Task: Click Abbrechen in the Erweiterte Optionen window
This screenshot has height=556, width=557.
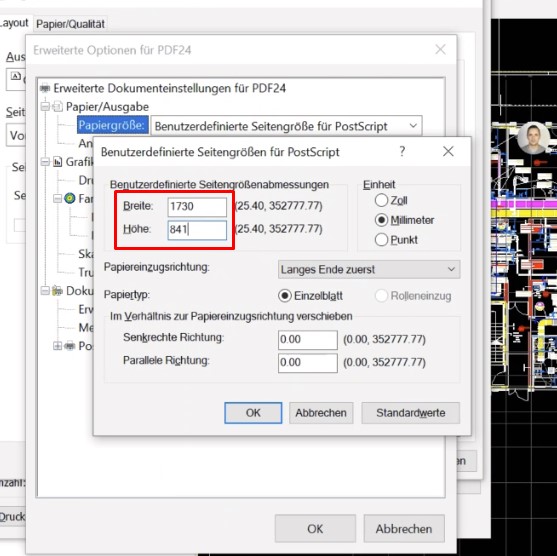Action: (404, 529)
